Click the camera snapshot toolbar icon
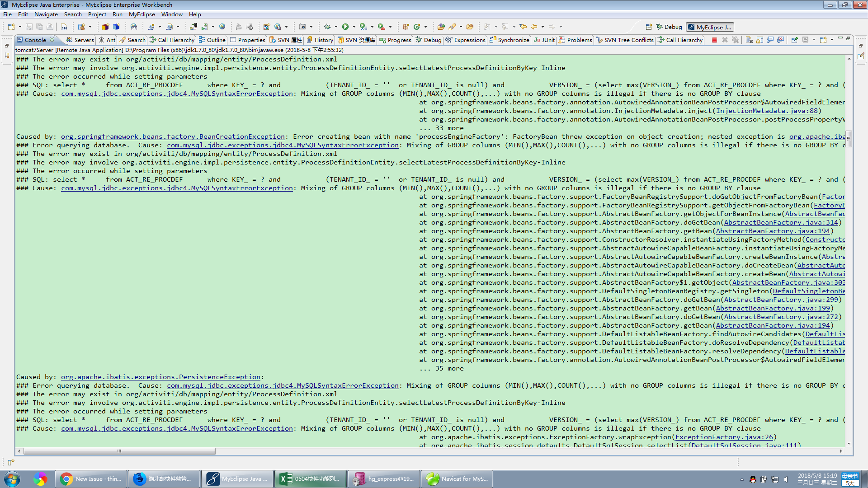The width and height of the screenshot is (868, 488). tap(302, 27)
